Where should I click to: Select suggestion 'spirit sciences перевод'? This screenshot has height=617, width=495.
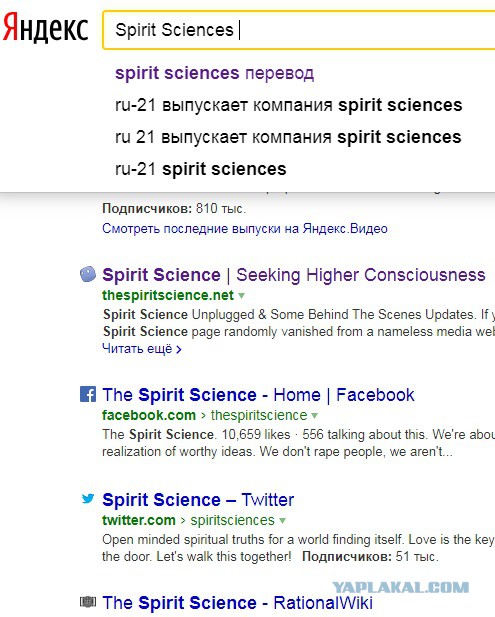pos(214,73)
